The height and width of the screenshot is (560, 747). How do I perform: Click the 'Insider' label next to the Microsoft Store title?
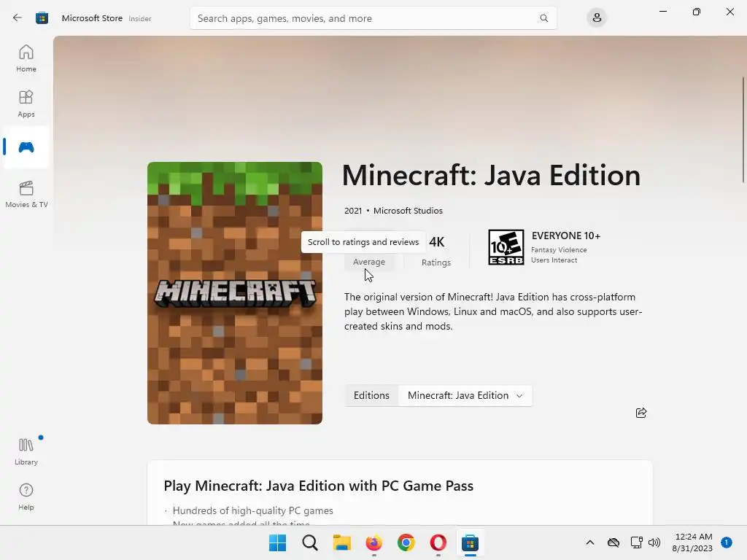[140, 18]
